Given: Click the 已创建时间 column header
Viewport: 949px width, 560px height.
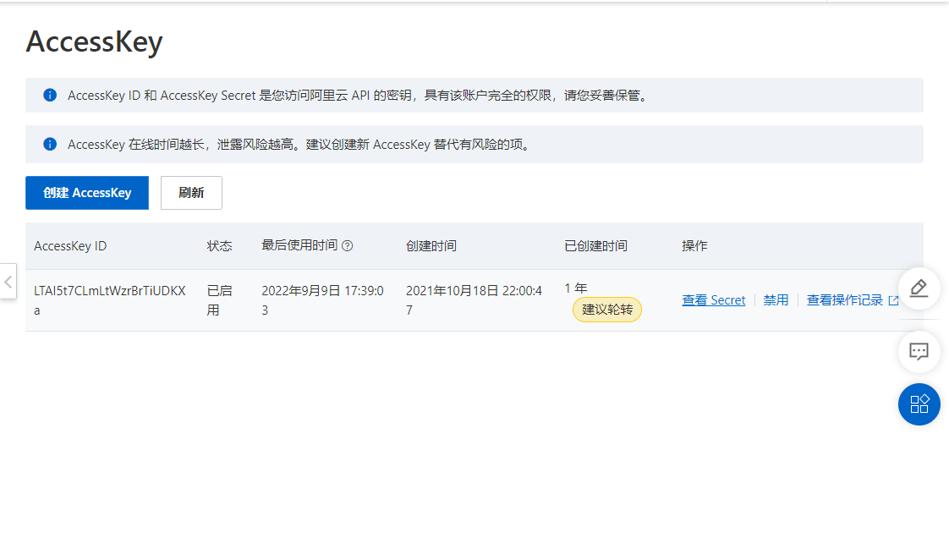Looking at the screenshot, I should 595,246.
